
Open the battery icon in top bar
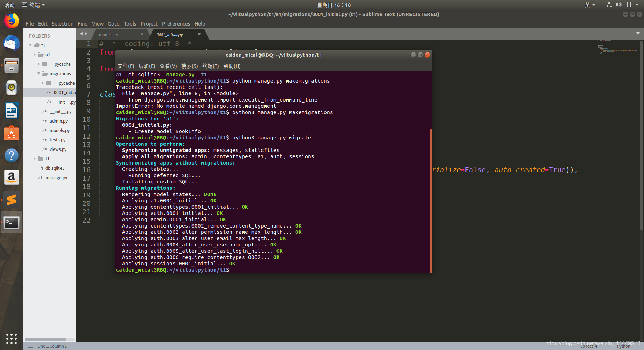pyautogui.click(x=629, y=5)
